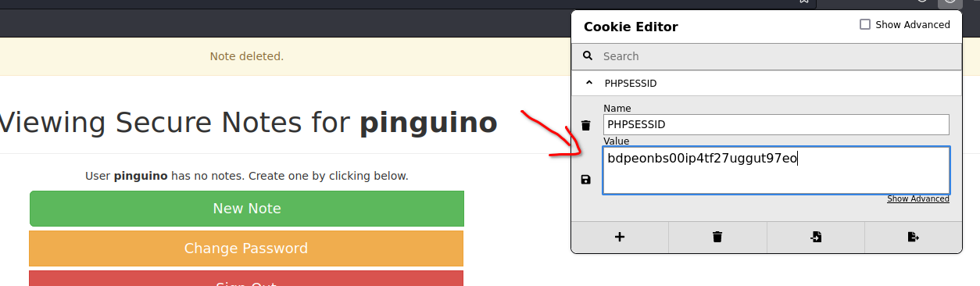
Task: Delete all cookies with the bottom trash icon
Action: (717, 238)
